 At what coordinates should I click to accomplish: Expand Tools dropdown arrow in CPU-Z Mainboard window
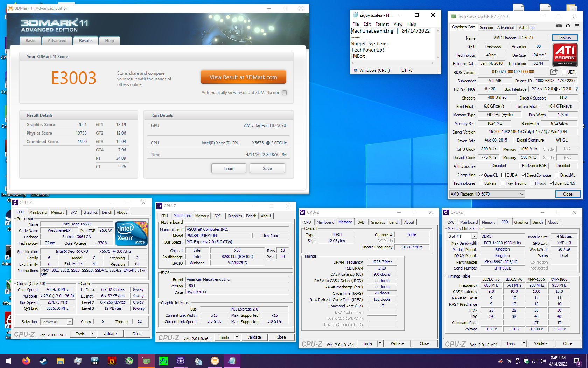click(237, 337)
